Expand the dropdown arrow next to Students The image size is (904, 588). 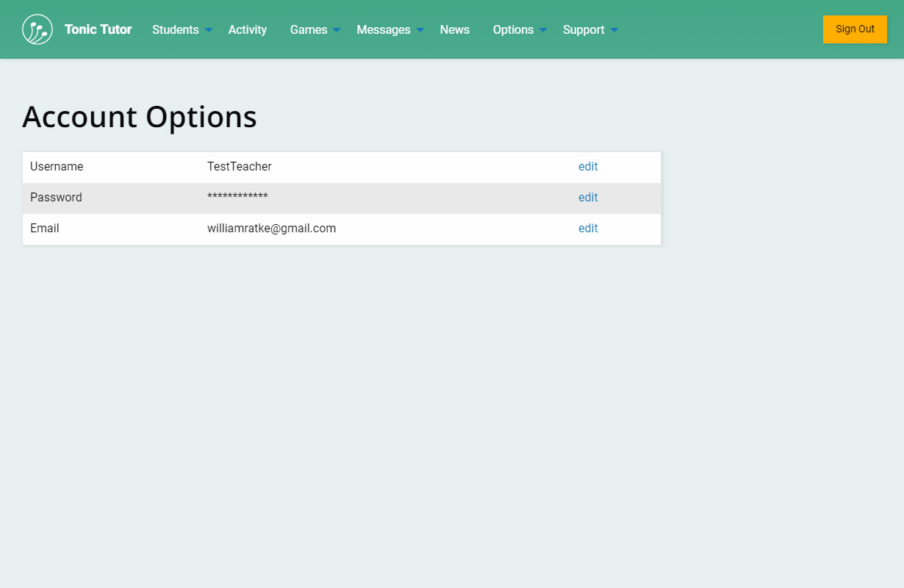pos(209,30)
